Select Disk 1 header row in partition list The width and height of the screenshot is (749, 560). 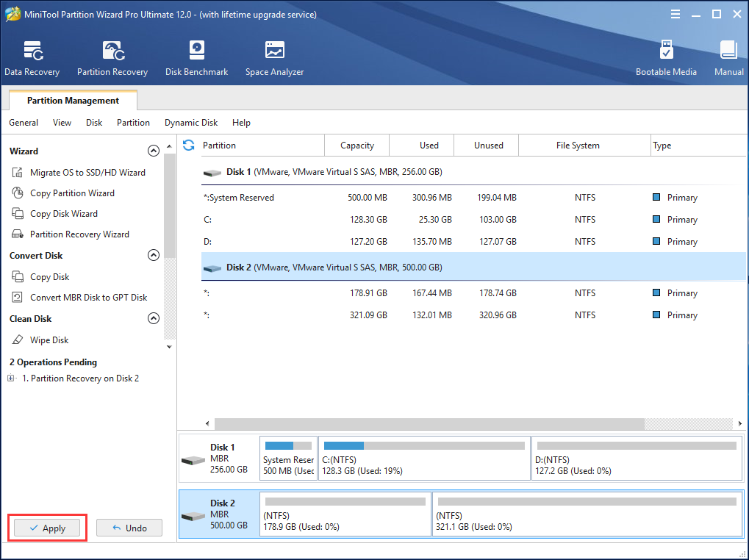coord(473,172)
